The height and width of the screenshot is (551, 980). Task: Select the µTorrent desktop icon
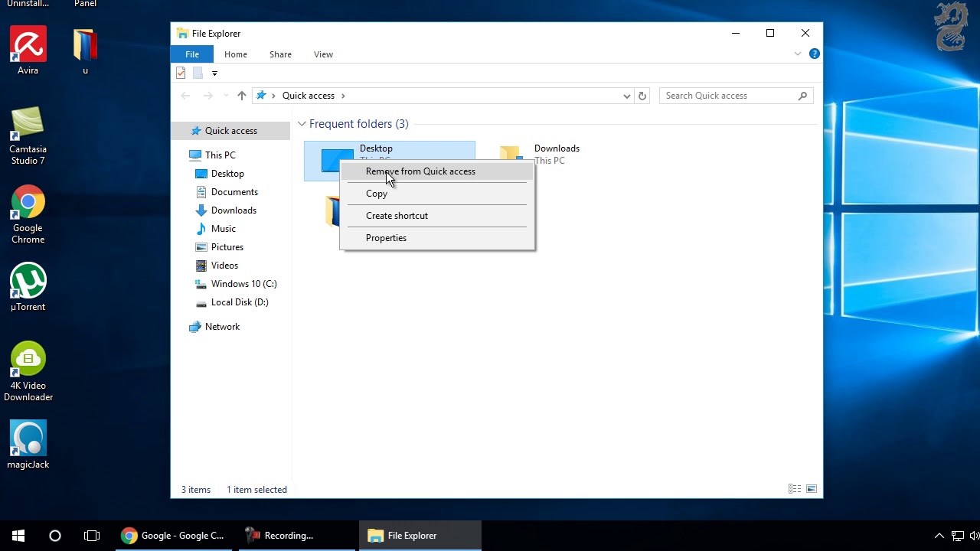pyautogui.click(x=28, y=288)
